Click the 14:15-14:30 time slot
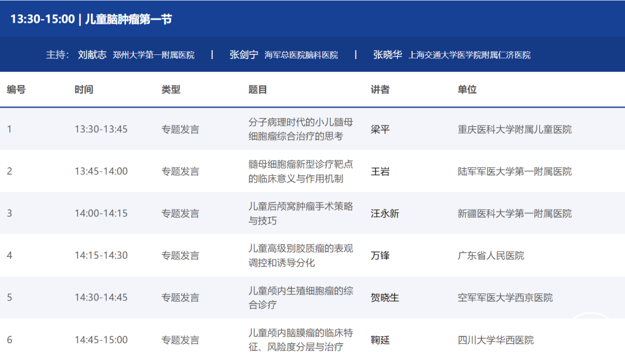625x364 pixels. (101, 255)
